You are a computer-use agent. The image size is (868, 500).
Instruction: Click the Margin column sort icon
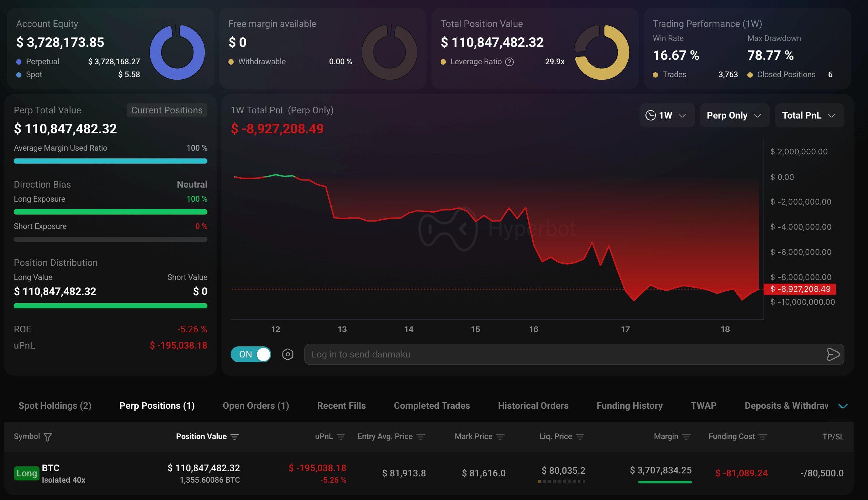tap(686, 437)
